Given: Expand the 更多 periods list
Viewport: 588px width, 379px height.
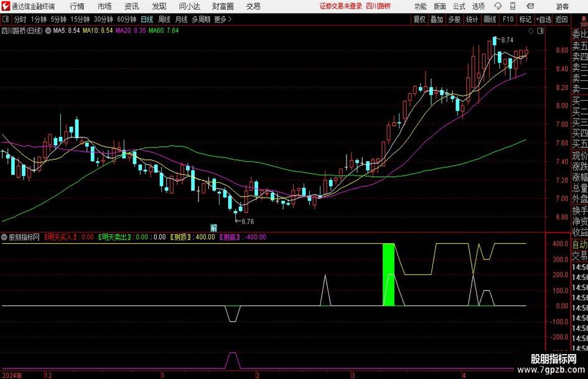Looking at the screenshot, I should click(x=223, y=19).
